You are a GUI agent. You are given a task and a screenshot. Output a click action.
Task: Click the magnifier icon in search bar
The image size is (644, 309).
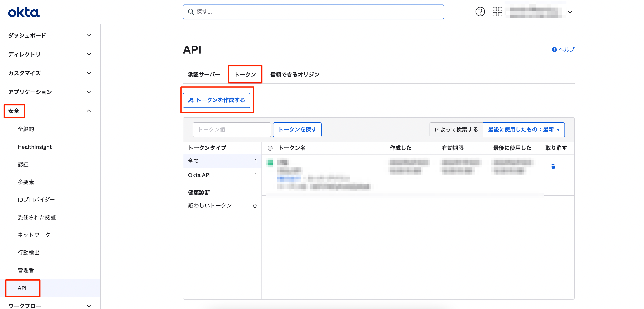pyautogui.click(x=191, y=12)
